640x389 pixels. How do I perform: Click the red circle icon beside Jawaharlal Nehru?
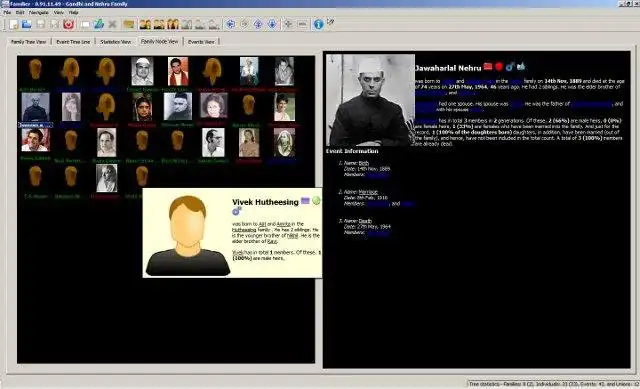click(498, 66)
